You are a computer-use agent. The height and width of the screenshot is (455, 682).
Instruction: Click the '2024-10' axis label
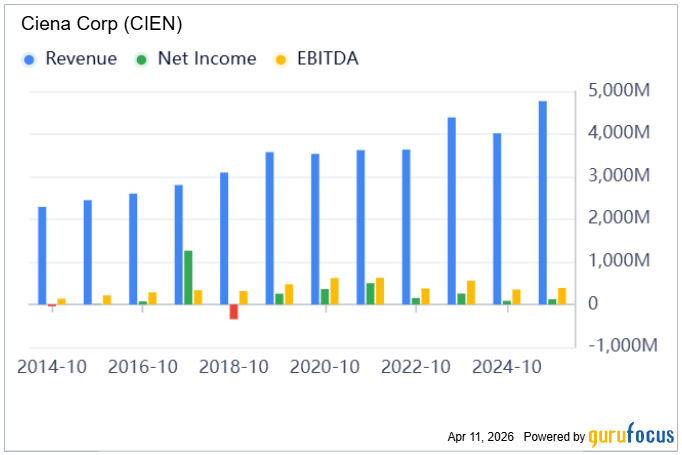click(507, 367)
